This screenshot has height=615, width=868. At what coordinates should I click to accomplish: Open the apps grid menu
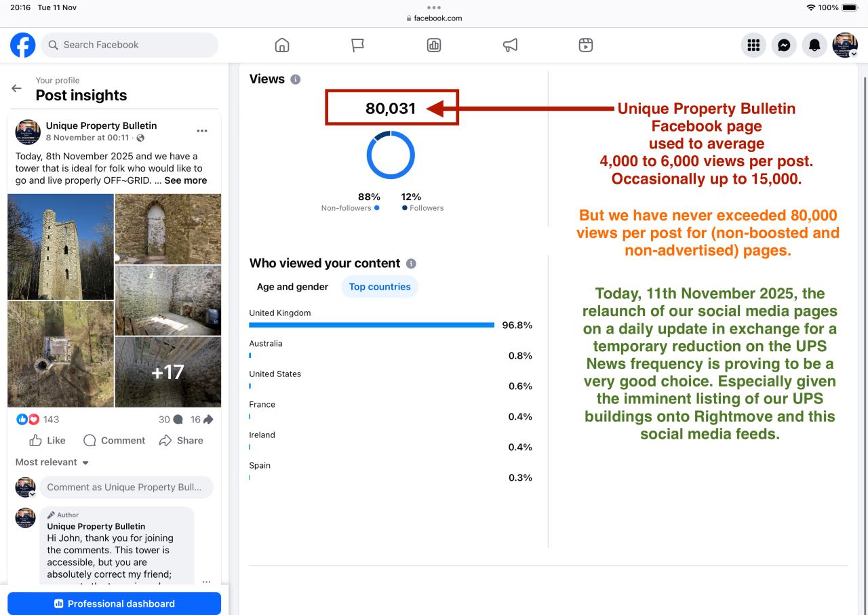pos(753,45)
